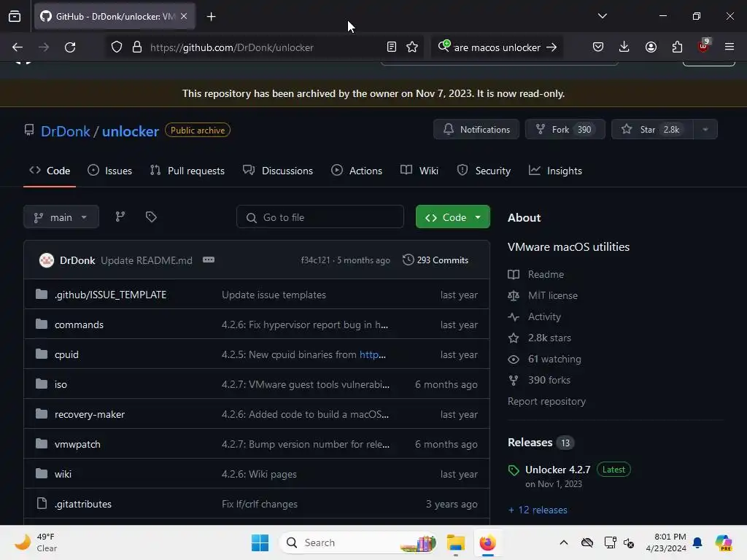Open the .gitattributes file
Image resolution: width=747 pixels, height=560 pixels.
tap(83, 504)
